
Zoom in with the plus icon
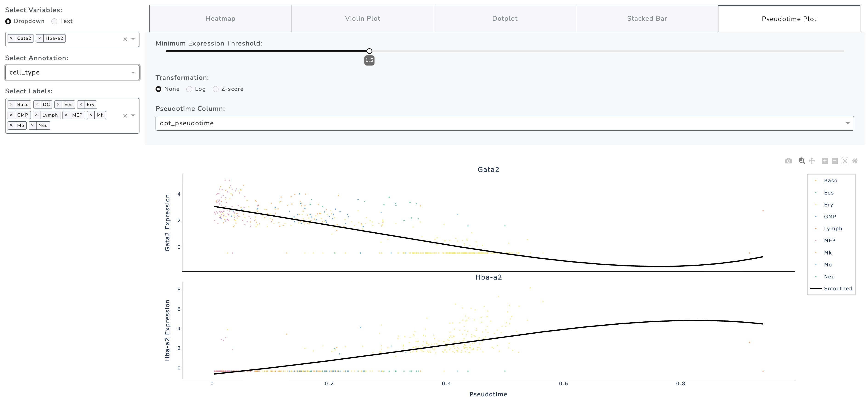click(825, 161)
